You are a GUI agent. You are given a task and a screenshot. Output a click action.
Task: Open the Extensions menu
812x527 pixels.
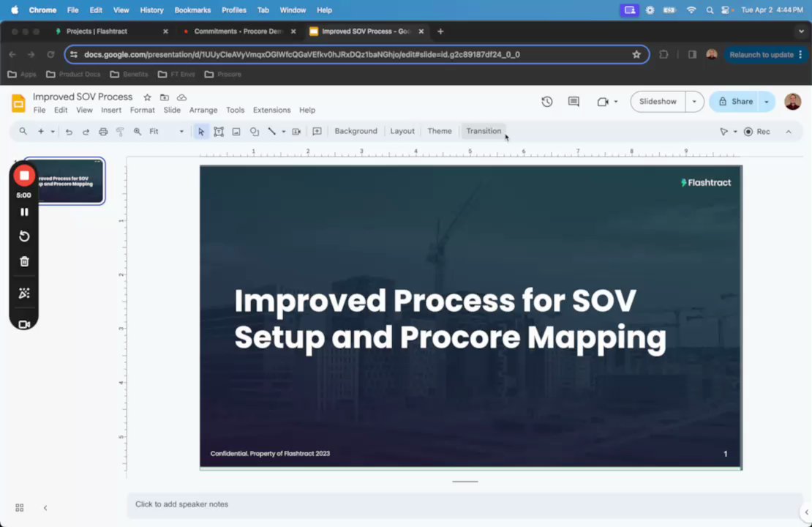[272, 110]
